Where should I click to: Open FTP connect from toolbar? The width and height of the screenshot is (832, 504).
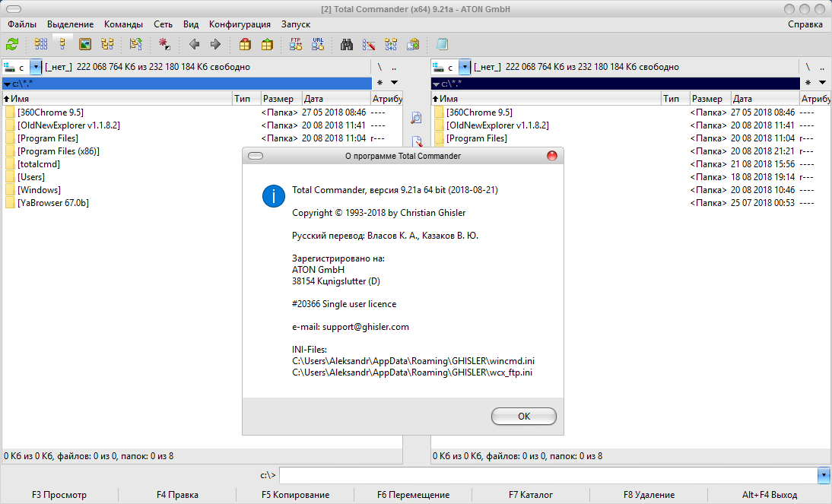[x=296, y=44]
